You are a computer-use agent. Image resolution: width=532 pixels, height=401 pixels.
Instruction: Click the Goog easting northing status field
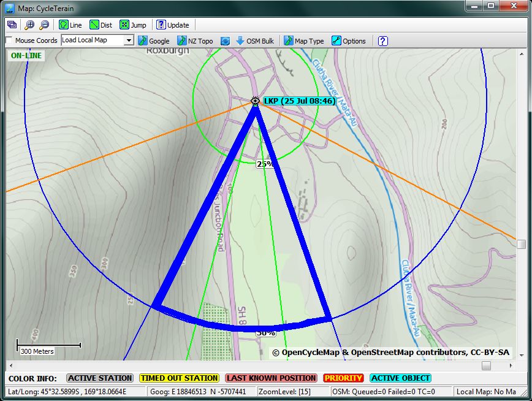(202, 391)
